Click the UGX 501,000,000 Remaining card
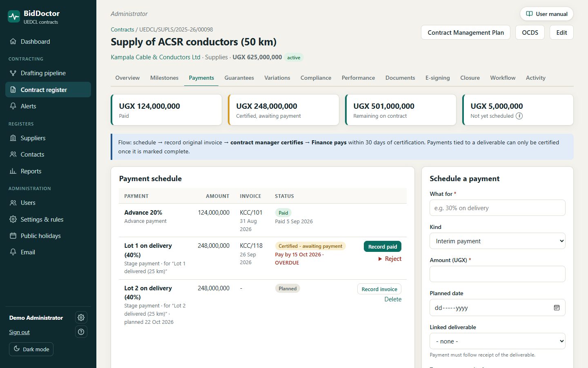This screenshot has height=368, width=588. [x=401, y=110]
